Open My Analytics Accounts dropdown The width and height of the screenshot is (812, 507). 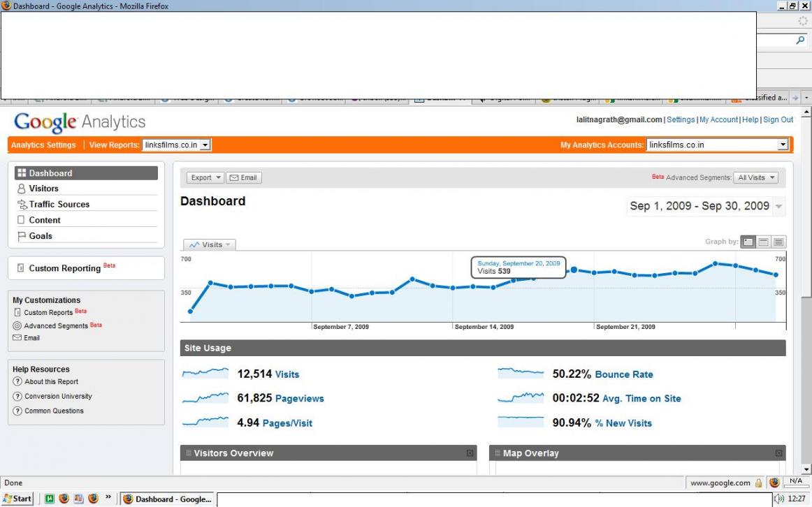(x=717, y=145)
